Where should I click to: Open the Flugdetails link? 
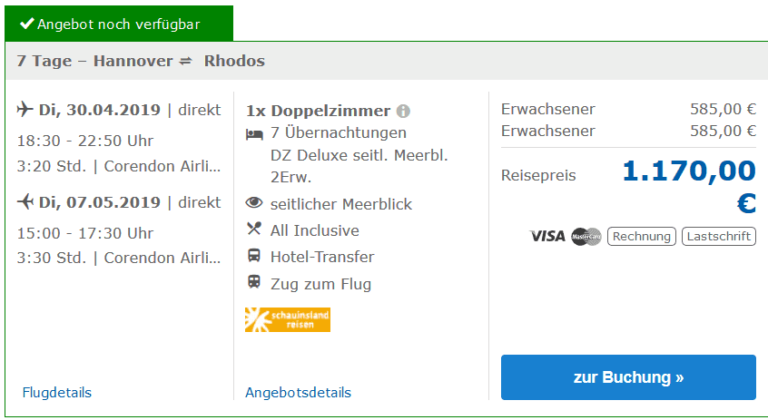(x=56, y=393)
